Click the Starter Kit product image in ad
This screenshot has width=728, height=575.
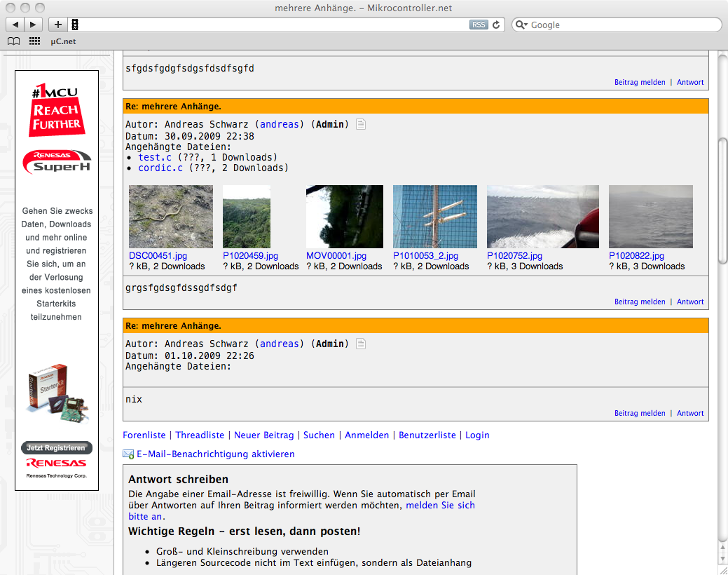[x=57, y=393]
